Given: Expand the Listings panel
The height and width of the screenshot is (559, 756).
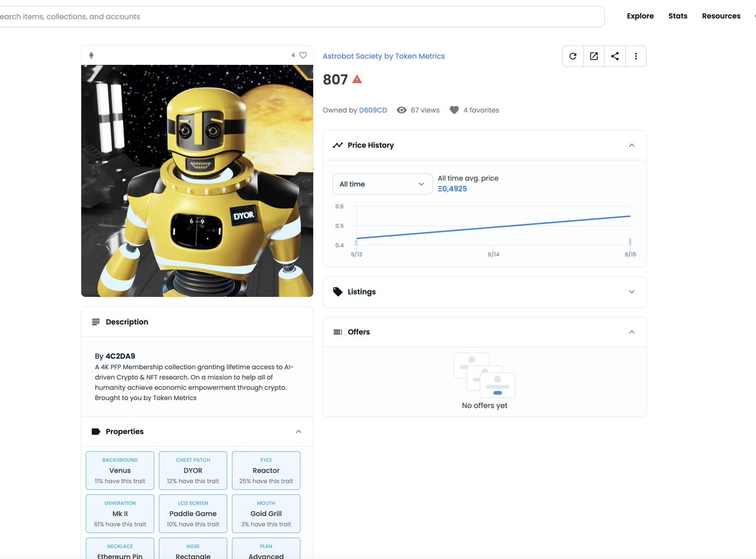Looking at the screenshot, I should pos(632,292).
